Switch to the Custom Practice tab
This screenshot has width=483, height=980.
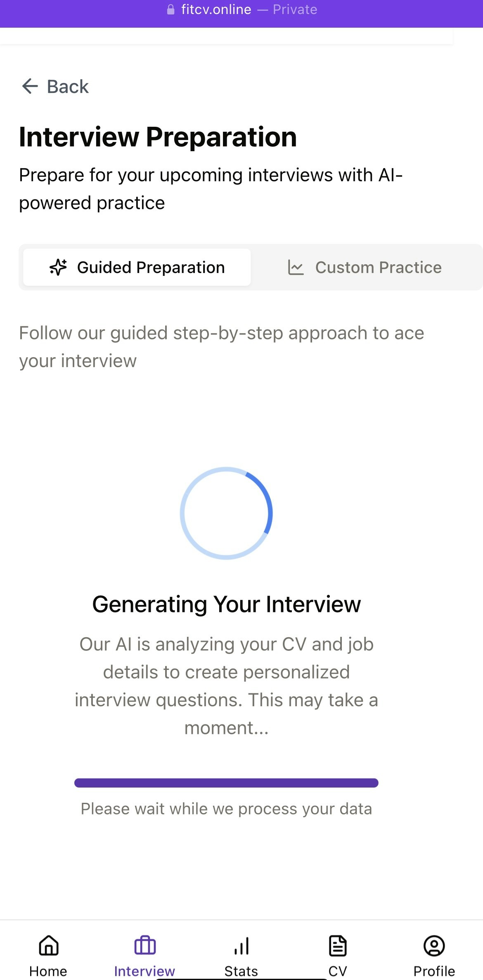click(365, 267)
